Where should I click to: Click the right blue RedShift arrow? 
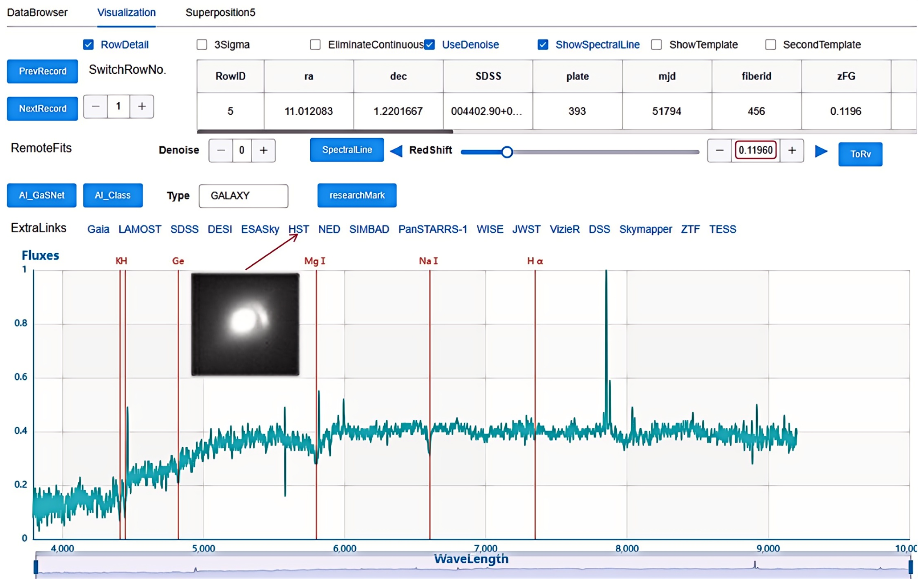(x=821, y=151)
